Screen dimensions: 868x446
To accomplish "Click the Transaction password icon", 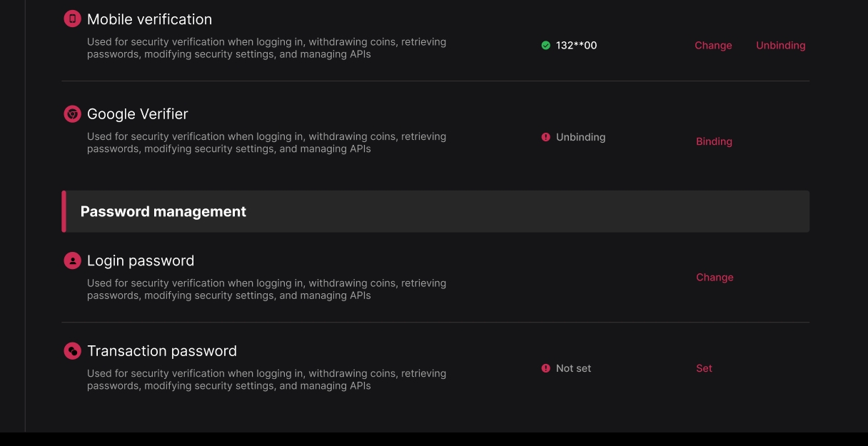I will click(x=72, y=351).
